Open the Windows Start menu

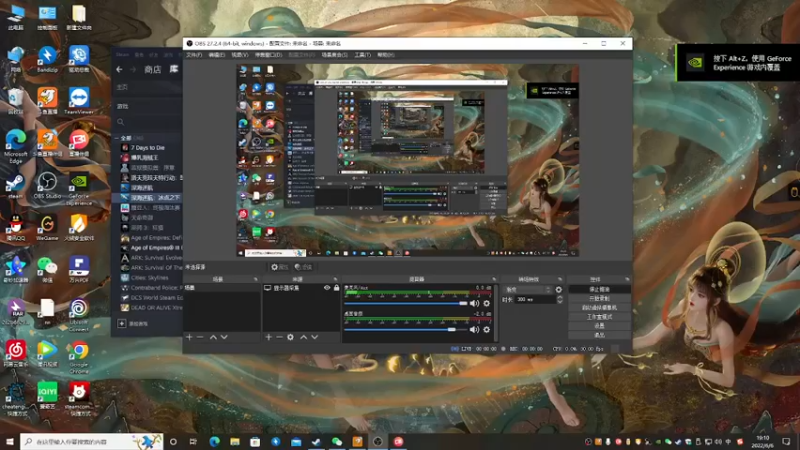10,442
